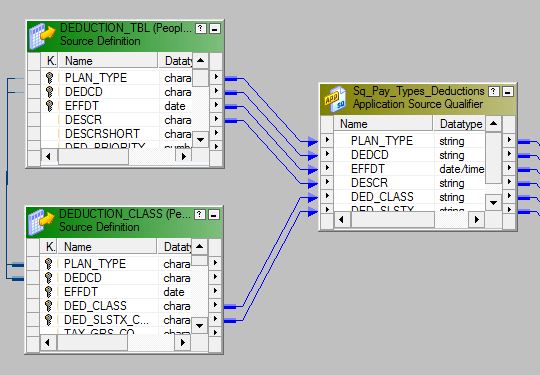
Task: Select DED_CLASS port name in Sq_Pay_Types_Deductions
Action: pyautogui.click(x=382, y=197)
